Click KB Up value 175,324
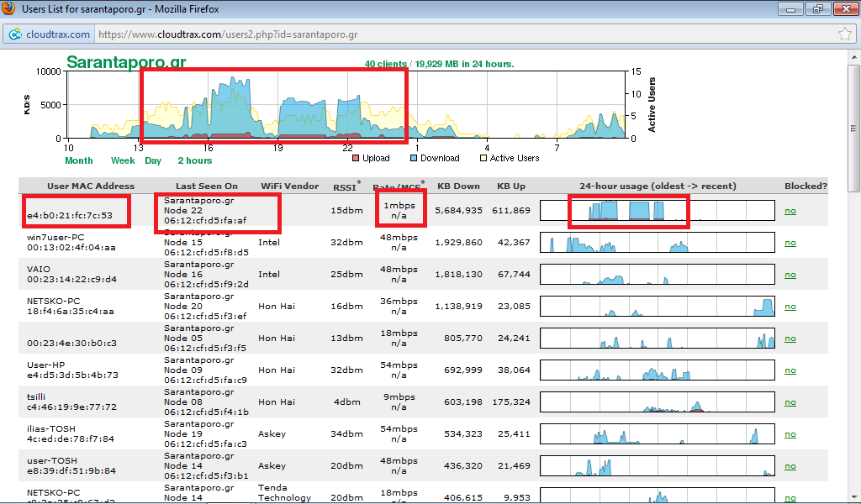Screen dimensions: 861x504 [x=511, y=402]
